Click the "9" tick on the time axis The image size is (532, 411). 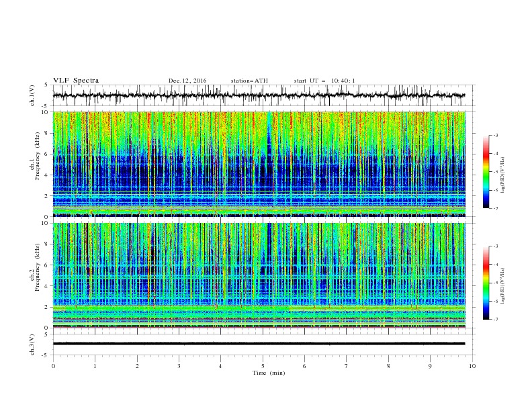[x=430, y=366]
